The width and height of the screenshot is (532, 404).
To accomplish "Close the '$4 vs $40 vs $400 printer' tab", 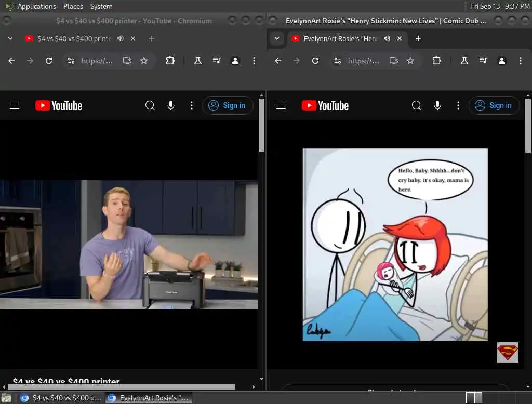I will [133, 38].
